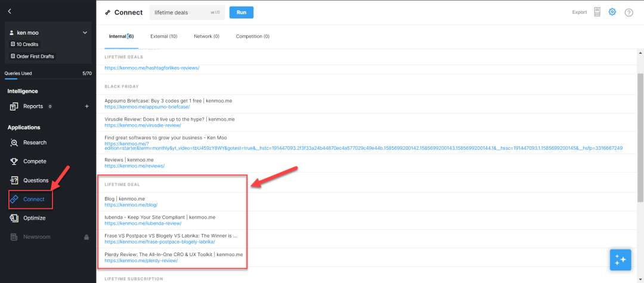Click the scrollbar up arrow
Viewport: 644px width, 283px height.
point(640,53)
